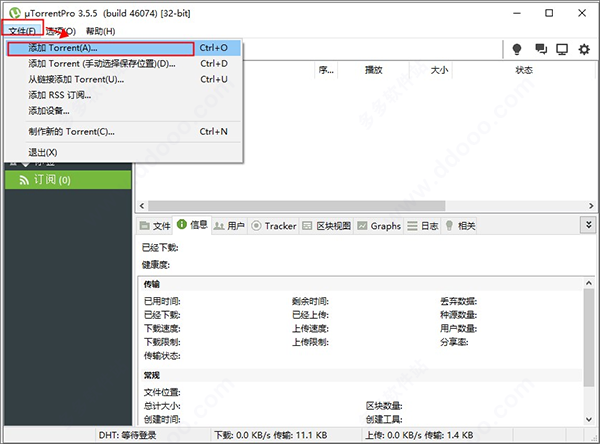600x444 pixels.
Task: Click the remote monitor toolbar icon
Action: (562, 49)
